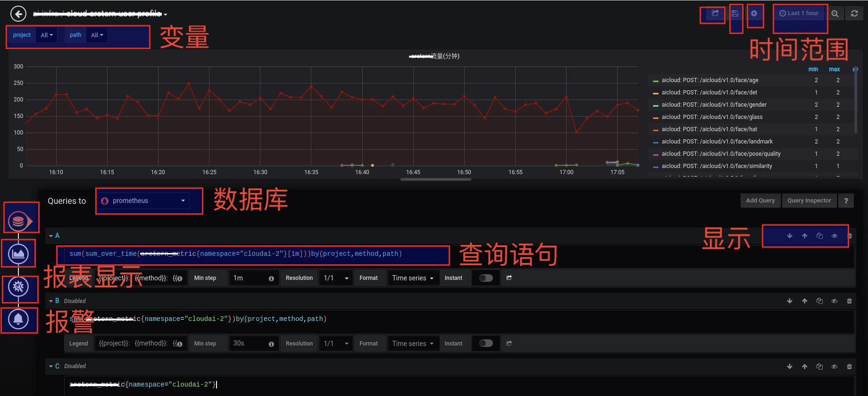Viewport: 868px width, 396px height.
Task: Open the General settings gear tab icon
Action: (18, 286)
